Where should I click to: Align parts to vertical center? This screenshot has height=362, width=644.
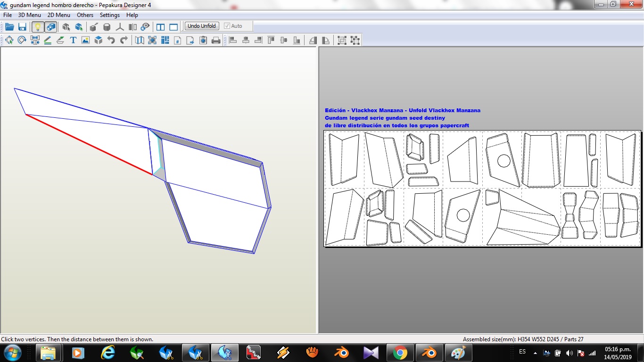coord(284,41)
